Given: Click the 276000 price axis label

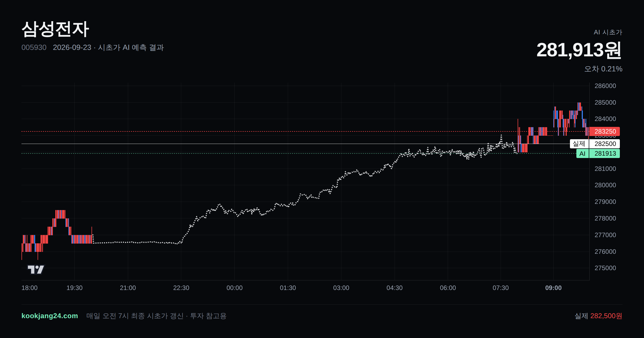Looking at the screenshot, I should point(605,252).
